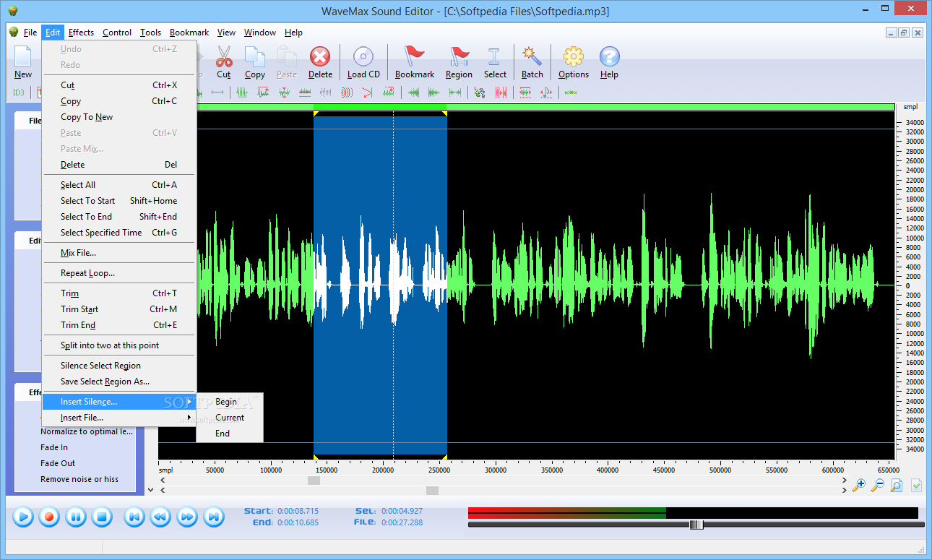This screenshot has height=560, width=932.
Task: Click Fade Out in side panel
Action: coord(58,463)
